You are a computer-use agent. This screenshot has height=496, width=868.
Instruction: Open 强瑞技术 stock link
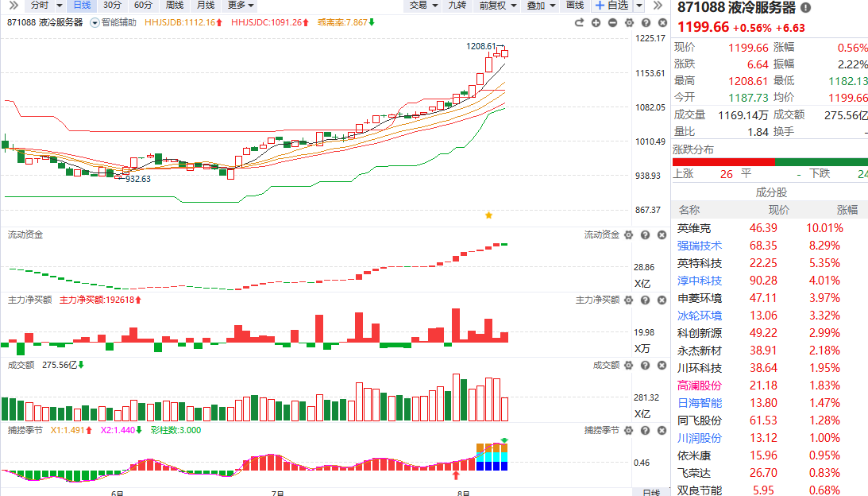699,246
